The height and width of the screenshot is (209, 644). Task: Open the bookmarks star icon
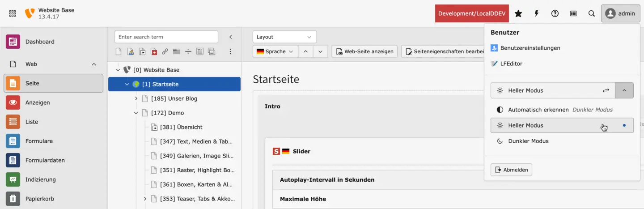point(518,13)
